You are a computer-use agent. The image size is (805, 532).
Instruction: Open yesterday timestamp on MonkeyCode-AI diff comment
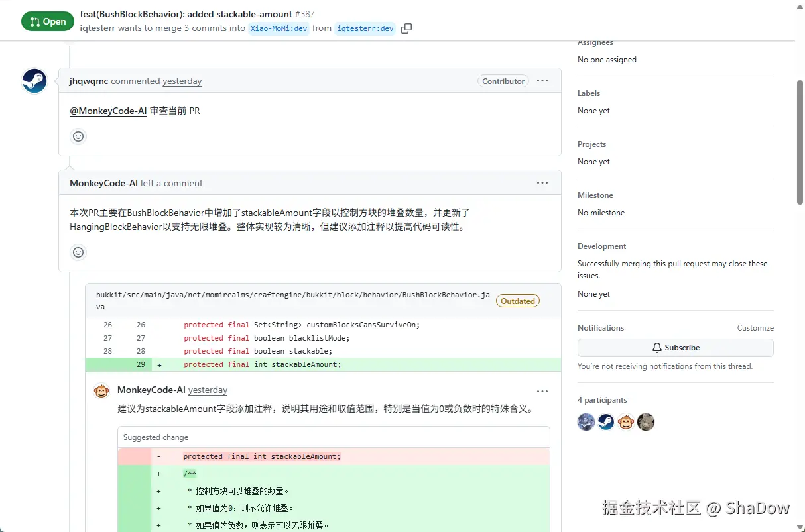tap(208, 390)
